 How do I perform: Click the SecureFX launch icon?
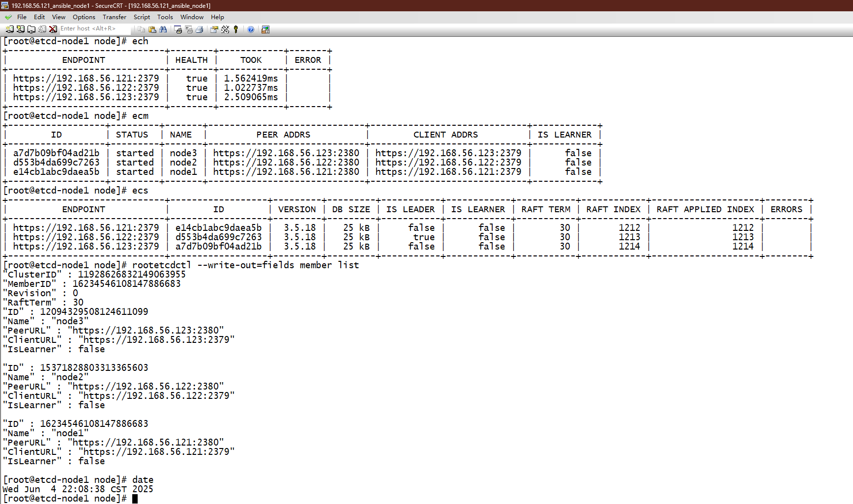(265, 29)
